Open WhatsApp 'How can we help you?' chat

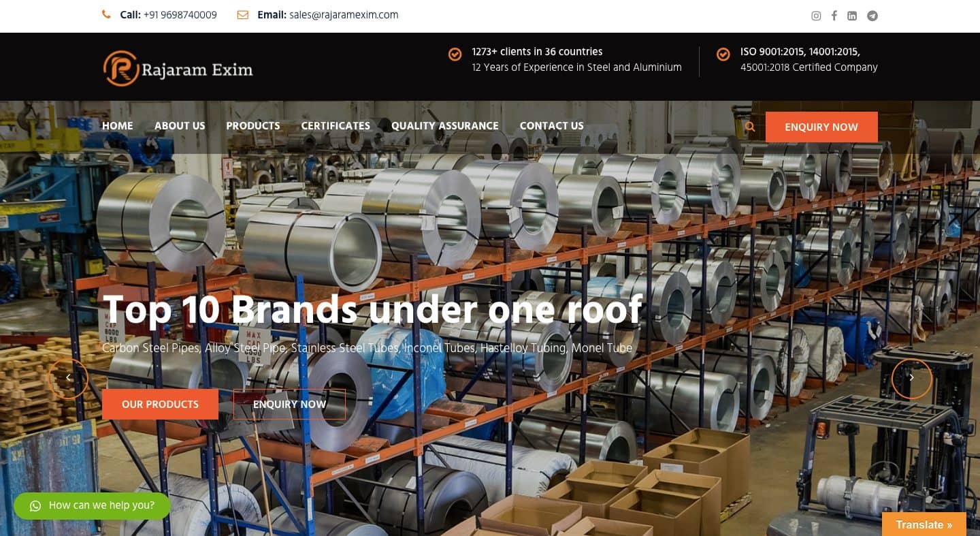[92, 505]
